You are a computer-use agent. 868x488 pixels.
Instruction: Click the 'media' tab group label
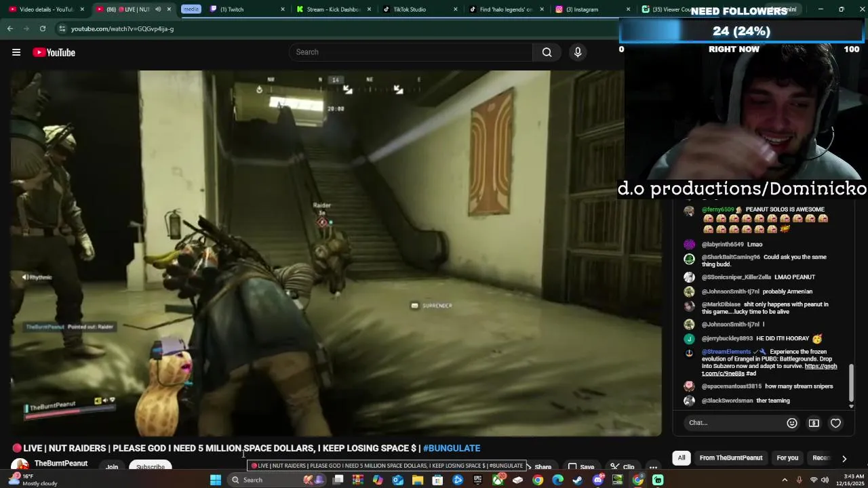pos(191,9)
